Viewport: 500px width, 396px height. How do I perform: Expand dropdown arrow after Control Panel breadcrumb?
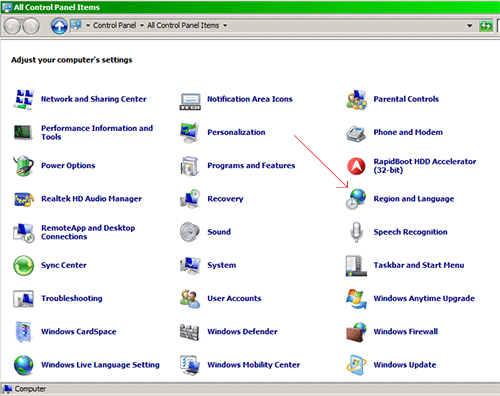tap(142, 25)
